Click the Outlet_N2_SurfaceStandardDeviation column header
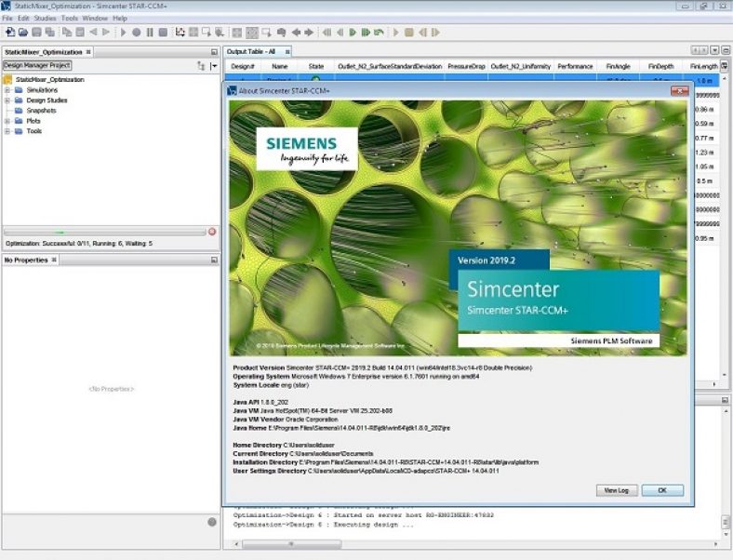The width and height of the screenshot is (733, 560). (390, 66)
